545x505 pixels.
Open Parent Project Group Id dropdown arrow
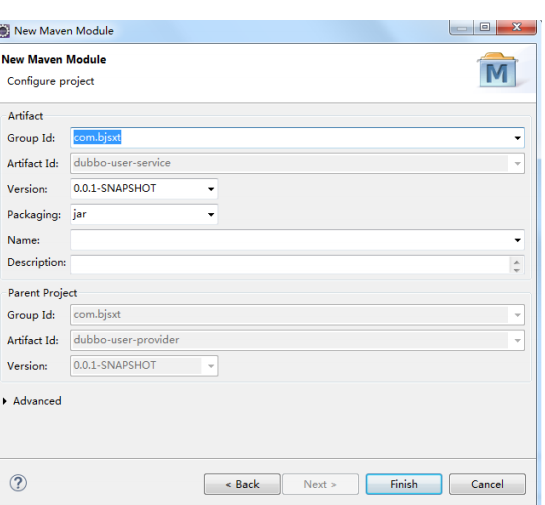[x=517, y=315]
